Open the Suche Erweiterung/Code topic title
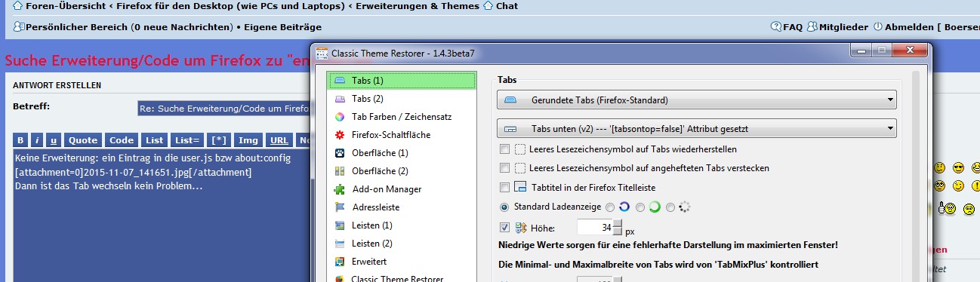The width and height of the screenshot is (980, 282). pos(157,60)
